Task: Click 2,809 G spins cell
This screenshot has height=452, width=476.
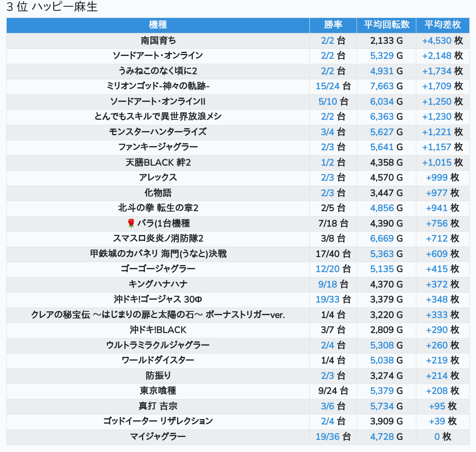Action: coord(386,330)
